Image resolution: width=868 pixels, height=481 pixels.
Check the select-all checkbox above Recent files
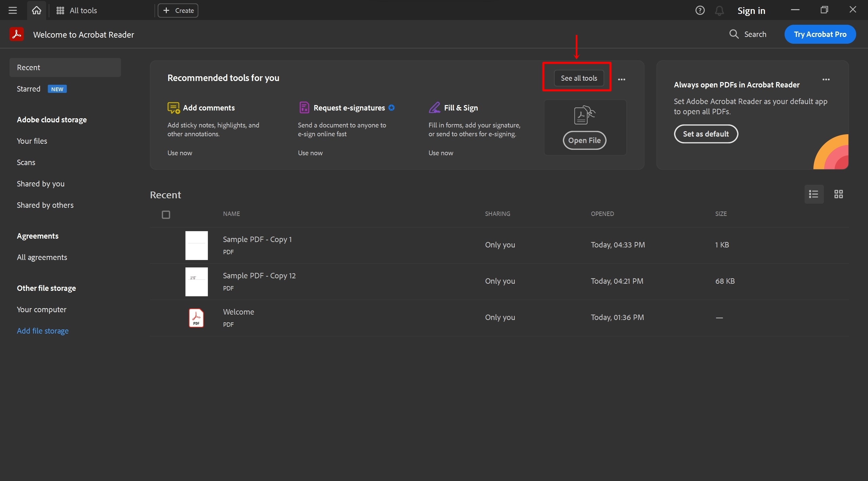click(x=166, y=214)
